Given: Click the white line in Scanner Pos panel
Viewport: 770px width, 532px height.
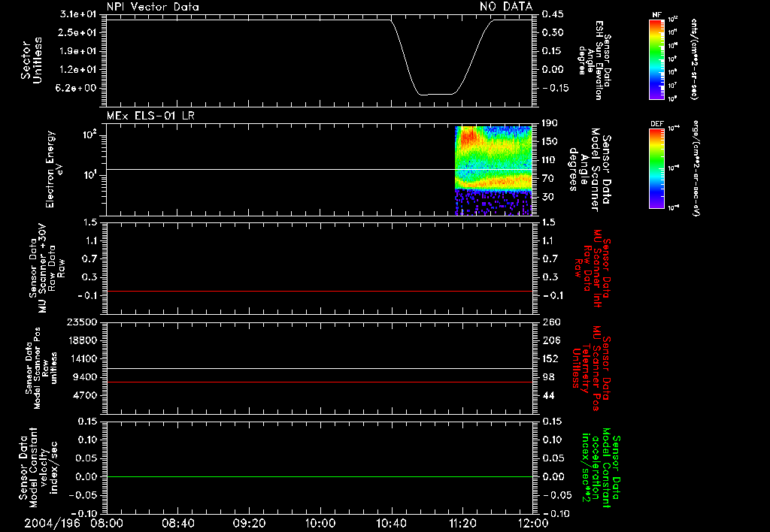Looking at the screenshot, I should [319, 368].
